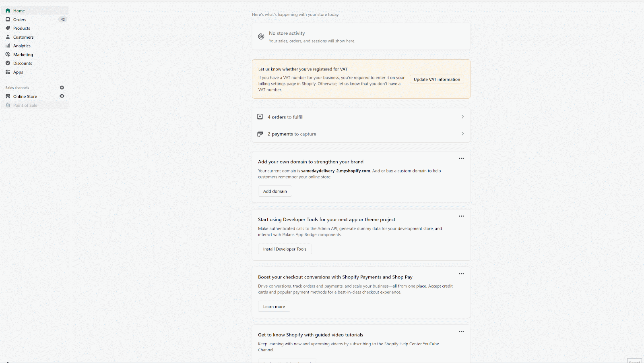Add a sales channel with plus icon
Image resolution: width=644 pixels, height=363 pixels.
[62, 87]
